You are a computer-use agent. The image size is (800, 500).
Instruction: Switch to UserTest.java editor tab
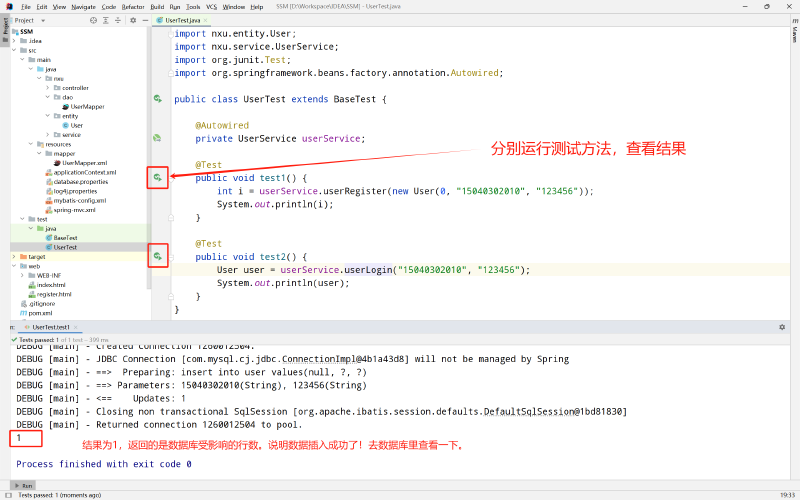(182, 20)
